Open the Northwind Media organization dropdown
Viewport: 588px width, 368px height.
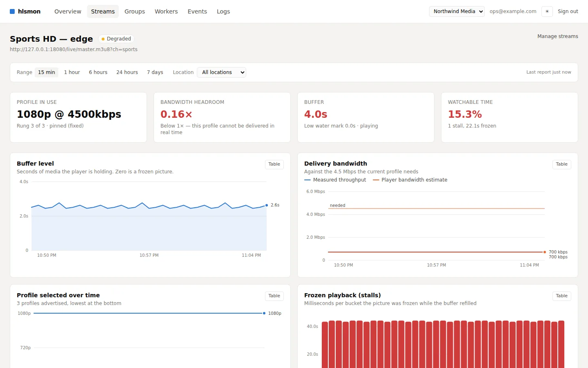457,11
